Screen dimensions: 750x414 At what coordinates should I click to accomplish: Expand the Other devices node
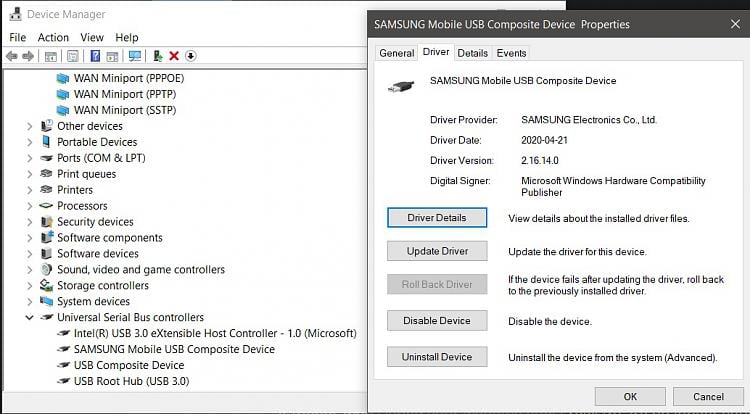pyautogui.click(x=30, y=126)
